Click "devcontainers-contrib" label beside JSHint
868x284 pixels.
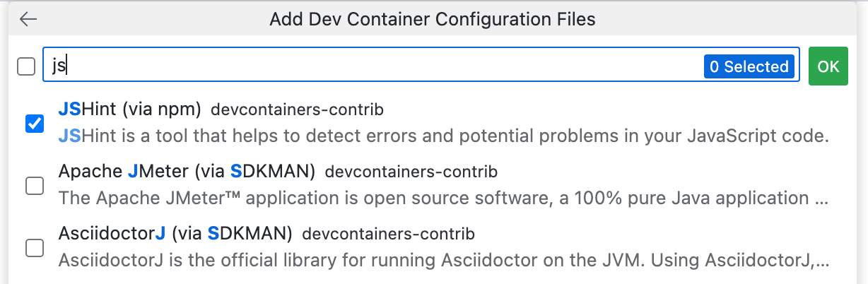pyautogui.click(x=297, y=110)
